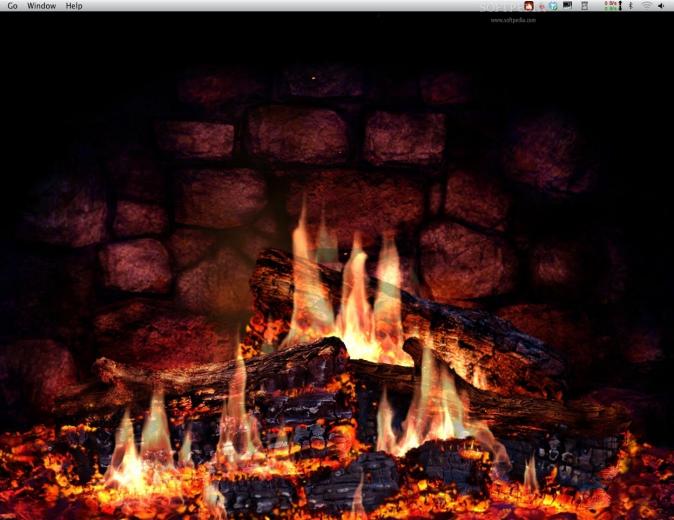Open the Go menu

point(12,6)
